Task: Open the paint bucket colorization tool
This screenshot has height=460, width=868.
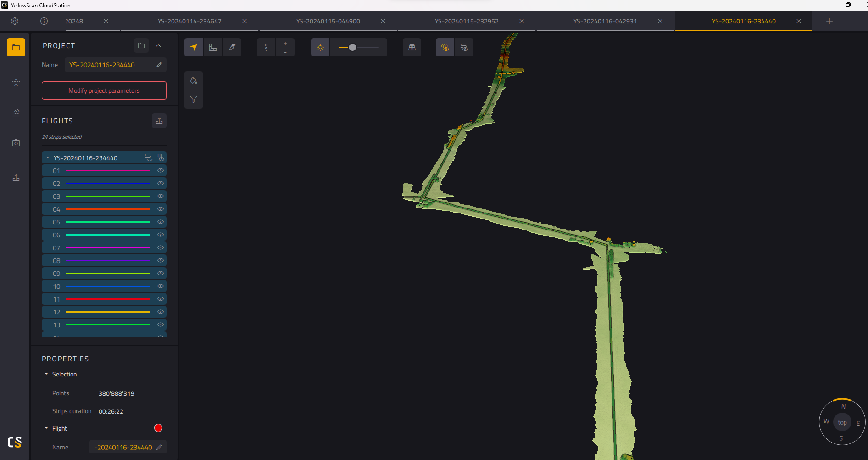Action: pyautogui.click(x=194, y=80)
